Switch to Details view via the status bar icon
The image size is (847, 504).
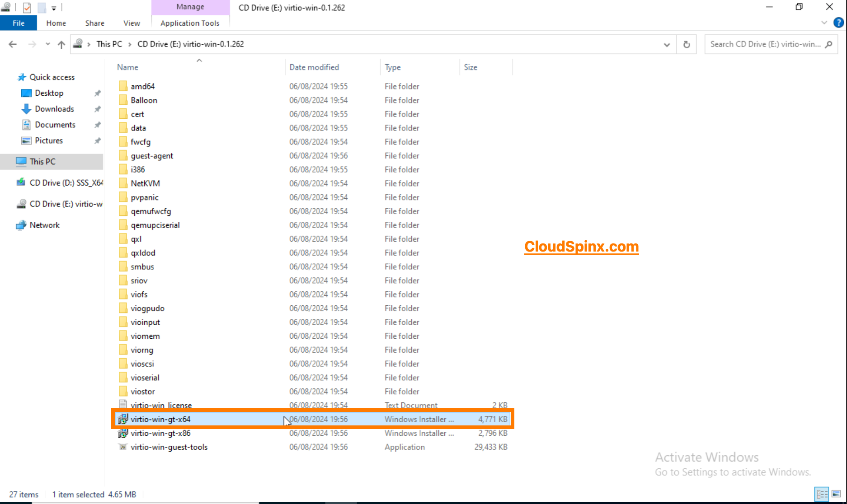pyautogui.click(x=821, y=494)
